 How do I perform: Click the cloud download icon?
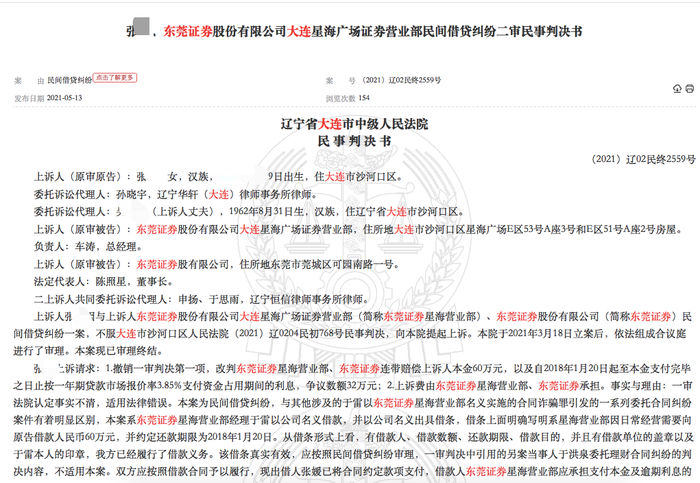pyautogui.click(x=677, y=89)
